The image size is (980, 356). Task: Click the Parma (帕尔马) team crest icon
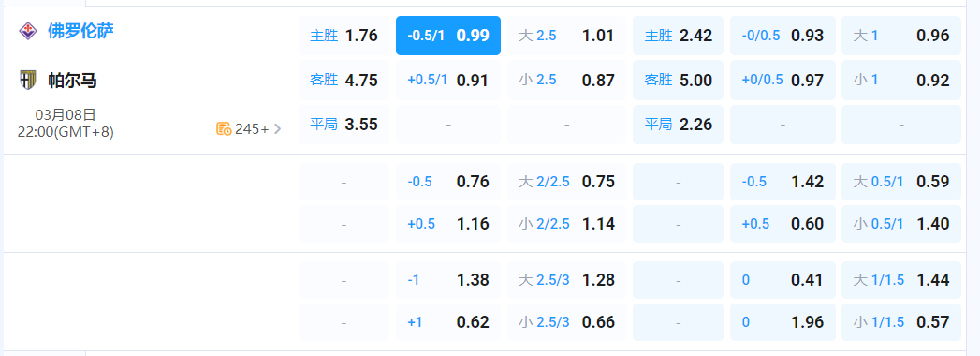coord(27,80)
